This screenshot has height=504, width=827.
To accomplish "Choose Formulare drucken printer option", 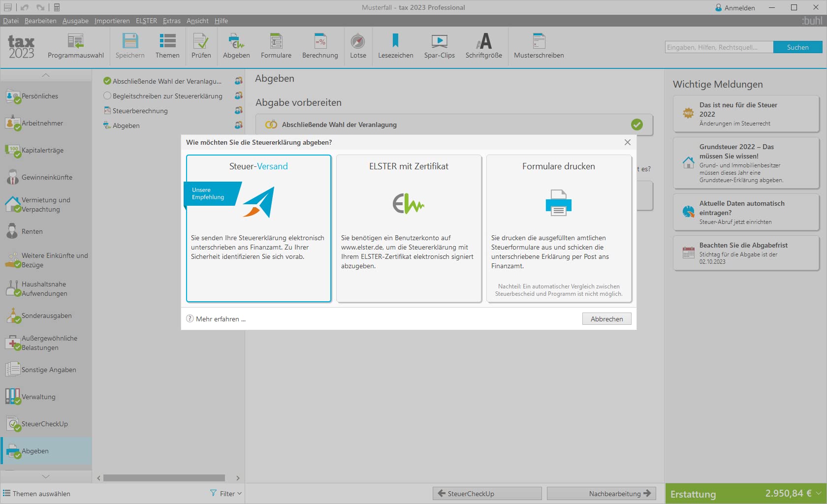I will click(x=559, y=228).
